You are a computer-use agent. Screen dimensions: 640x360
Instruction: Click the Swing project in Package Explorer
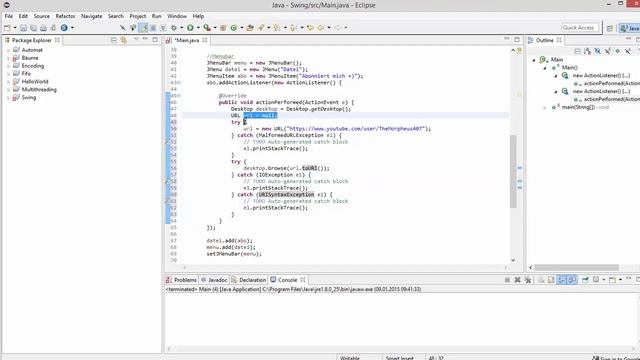tap(29, 98)
